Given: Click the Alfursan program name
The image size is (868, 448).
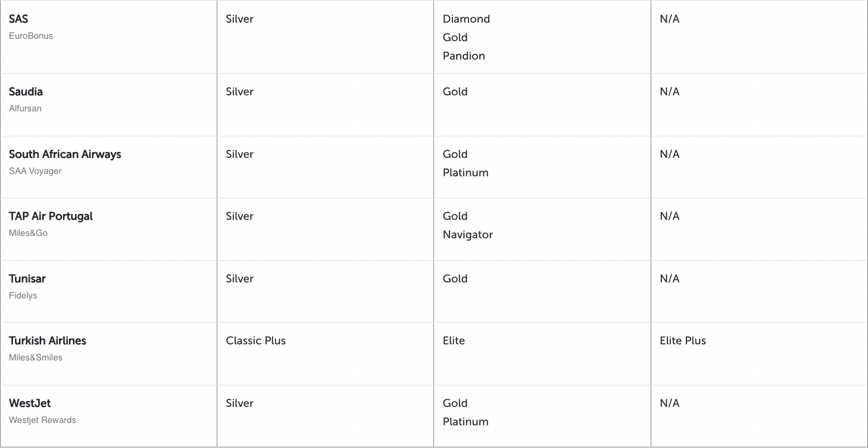Looking at the screenshot, I should pos(25,108).
